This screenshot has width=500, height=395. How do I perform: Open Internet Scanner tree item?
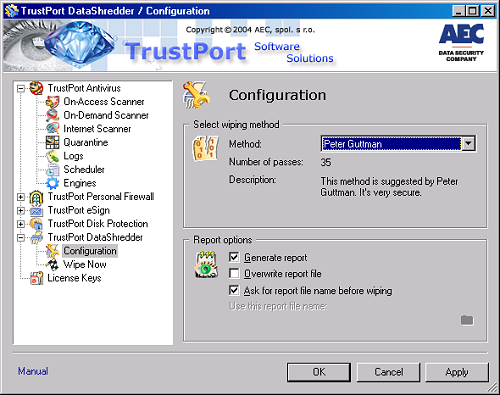click(97, 129)
